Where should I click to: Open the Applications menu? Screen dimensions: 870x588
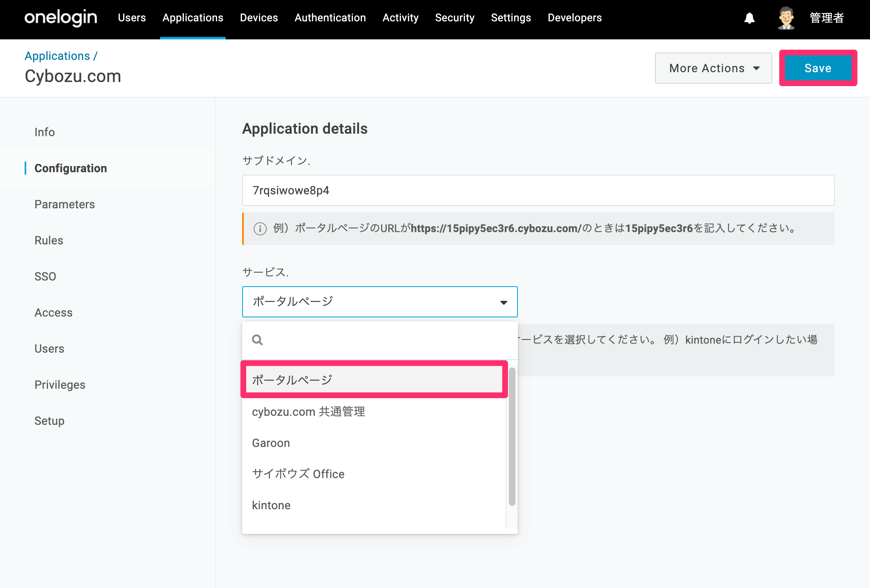[x=193, y=18]
